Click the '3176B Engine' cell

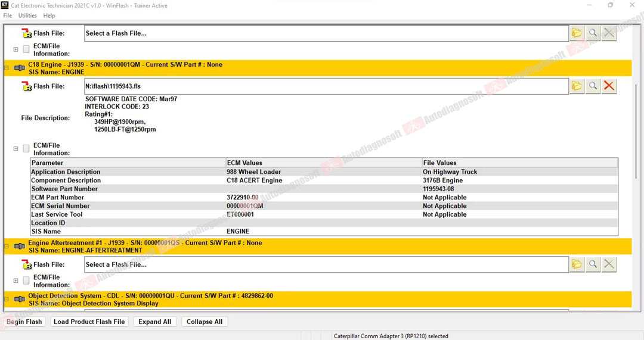tap(442, 180)
